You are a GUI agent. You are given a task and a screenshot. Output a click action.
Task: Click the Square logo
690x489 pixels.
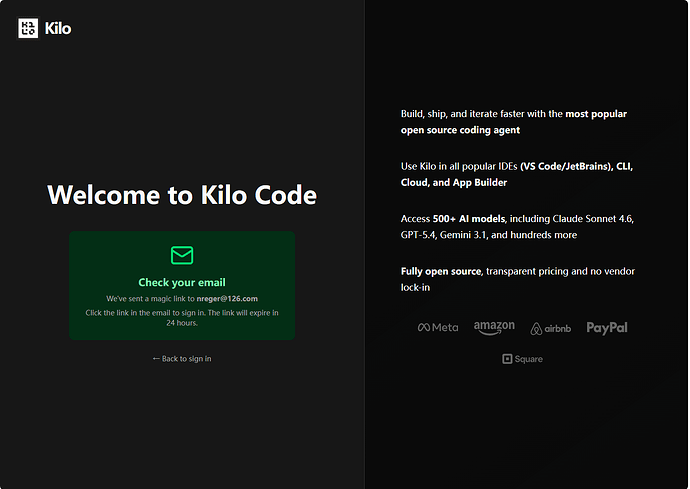pyautogui.click(x=522, y=359)
